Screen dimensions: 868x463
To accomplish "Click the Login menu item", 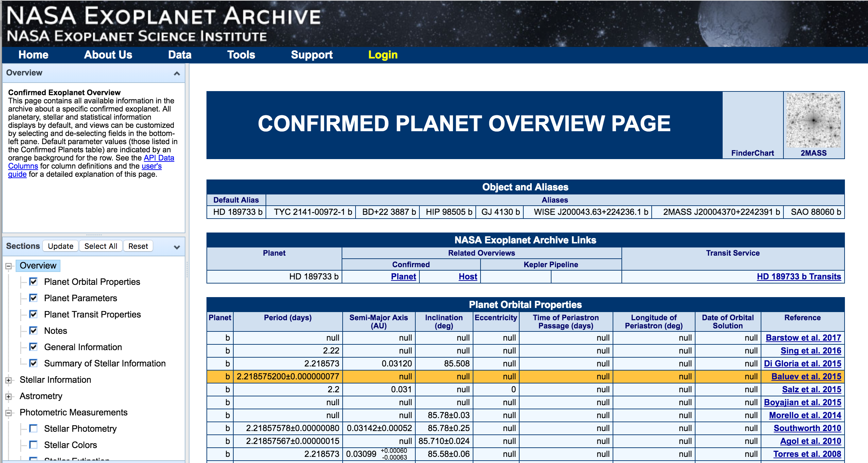I will (383, 55).
